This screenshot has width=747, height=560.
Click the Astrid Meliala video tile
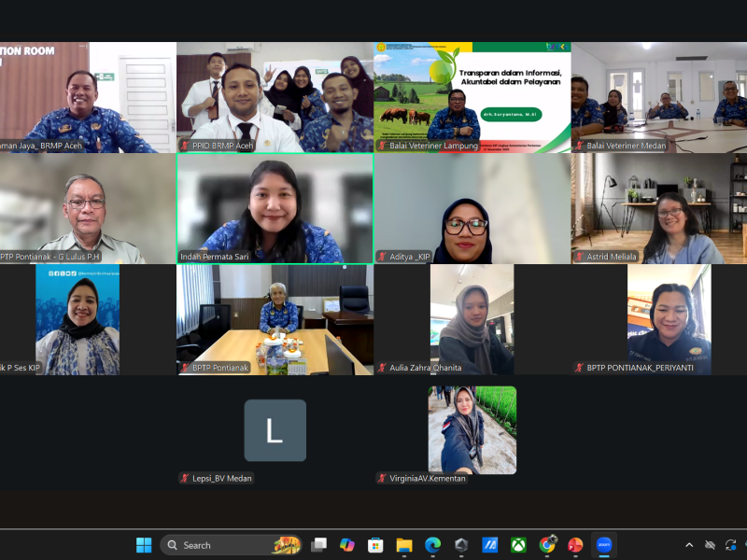pyautogui.click(x=669, y=207)
